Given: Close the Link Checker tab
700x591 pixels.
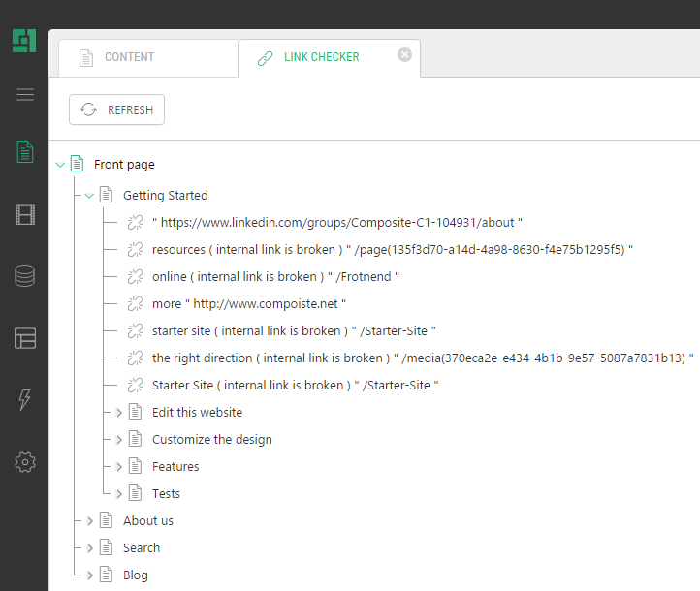Looking at the screenshot, I should click(x=405, y=55).
